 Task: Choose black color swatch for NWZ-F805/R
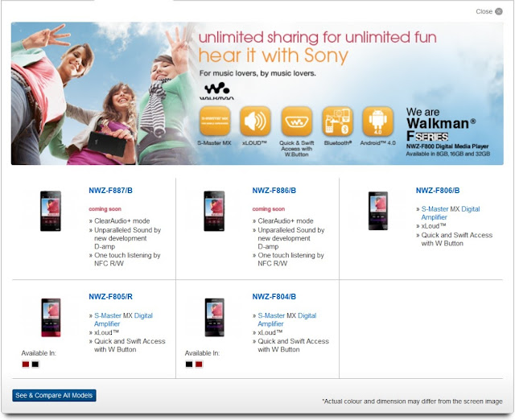[x=35, y=364]
